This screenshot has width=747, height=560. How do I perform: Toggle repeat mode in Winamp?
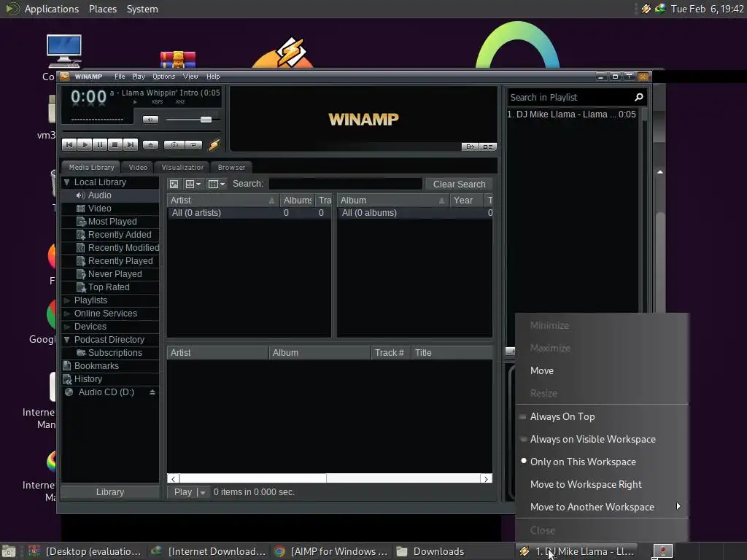pos(193,145)
